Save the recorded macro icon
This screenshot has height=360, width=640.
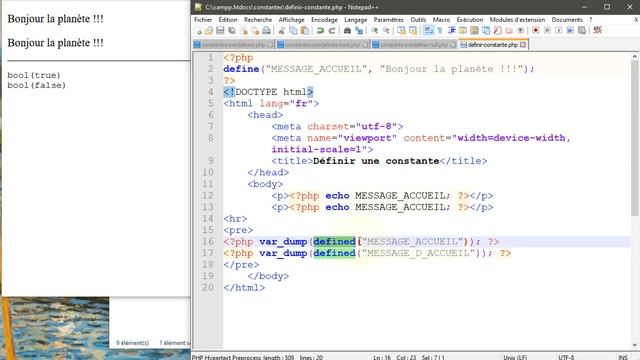coord(582,31)
